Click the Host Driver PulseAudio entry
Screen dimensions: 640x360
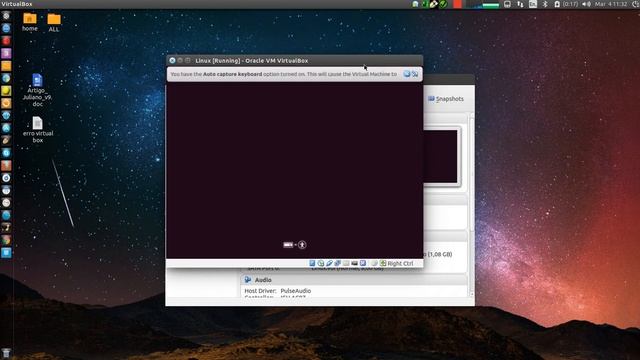[x=278, y=291]
